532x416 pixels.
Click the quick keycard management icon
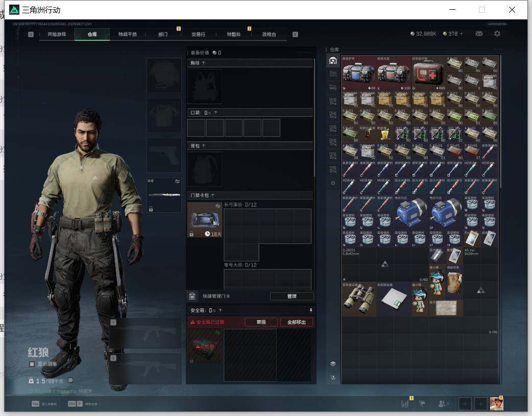point(192,296)
